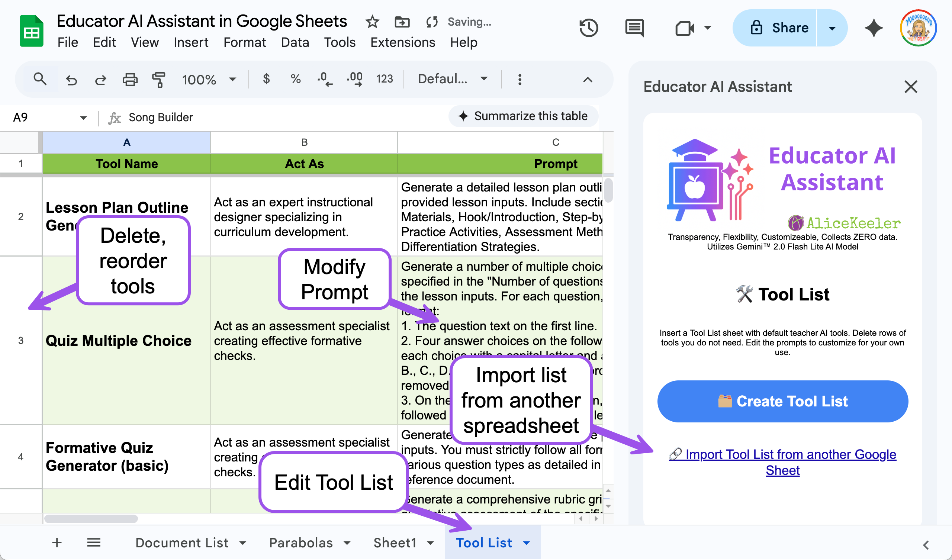Open the 123 number format menu
Screen dimensions: 952x560
[x=385, y=79]
